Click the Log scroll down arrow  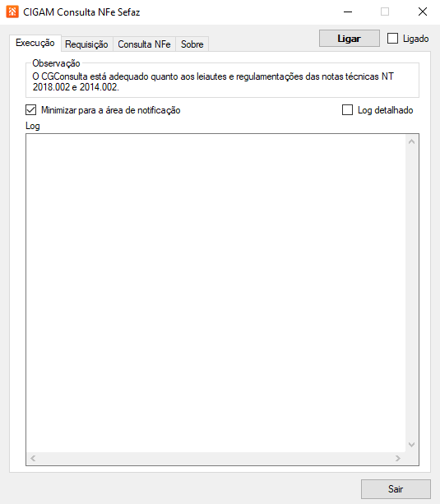click(x=411, y=445)
